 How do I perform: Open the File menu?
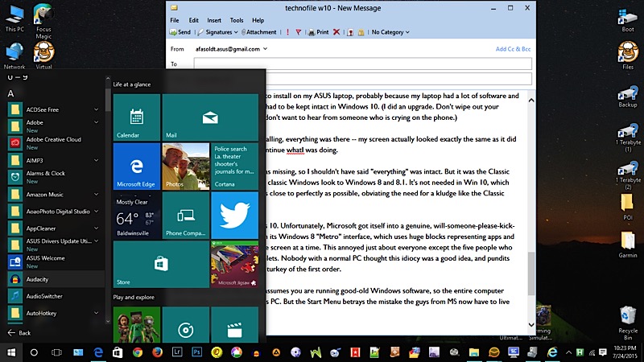pyautogui.click(x=175, y=20)
